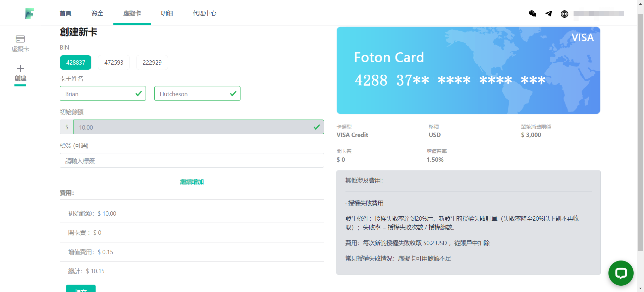Open the WeChat contact icon
Viewport: 644px width, 292px height.
point(533,13)
